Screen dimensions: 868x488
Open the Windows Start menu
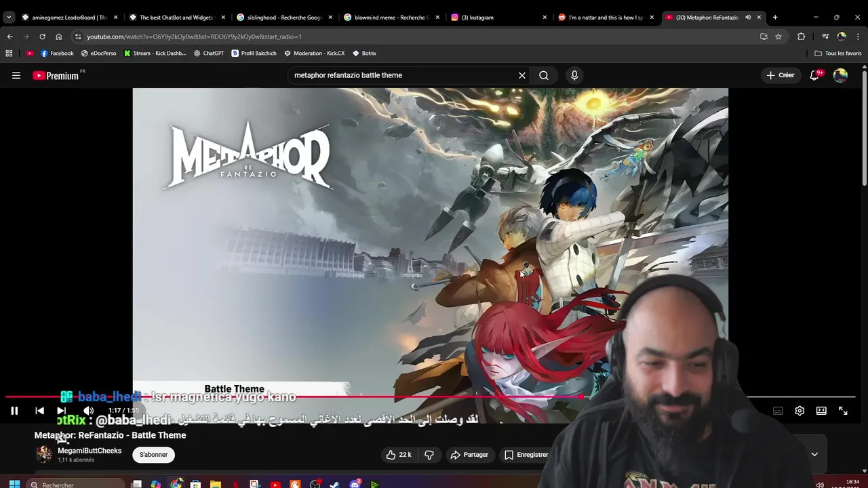coord(14,484)
